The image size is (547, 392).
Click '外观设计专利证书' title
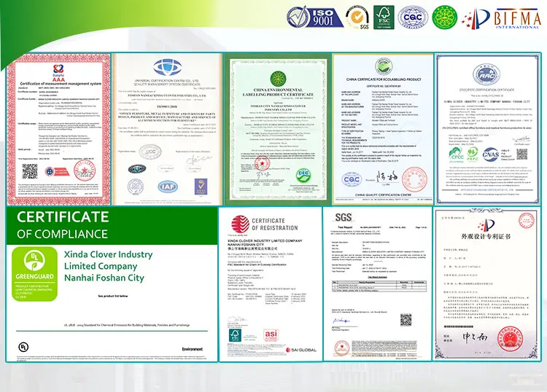pyautogui.click(x=486, y=236)
